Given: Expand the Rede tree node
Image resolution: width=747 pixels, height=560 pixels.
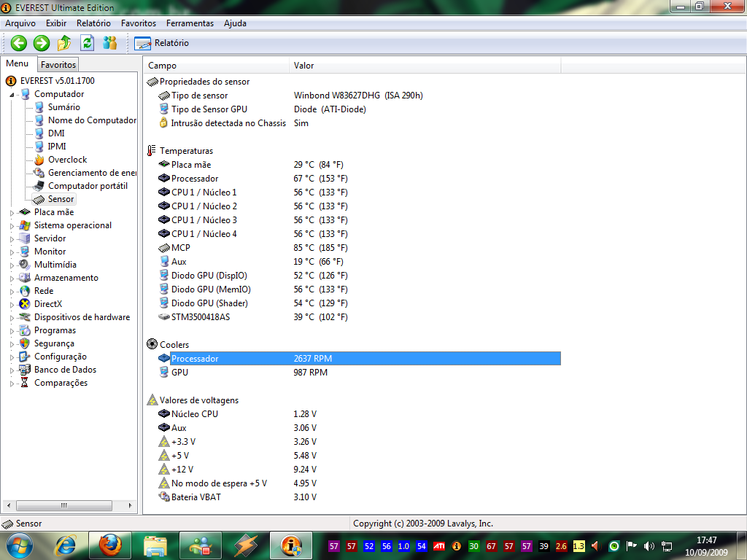Looking at the screenshot, I should pyautogui.click(x=12, y=291).
